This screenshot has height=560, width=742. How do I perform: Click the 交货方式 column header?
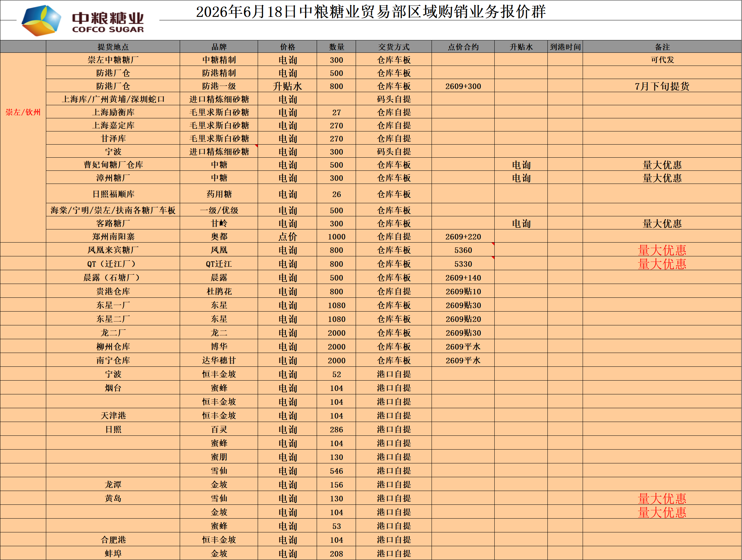coord(394,47)
